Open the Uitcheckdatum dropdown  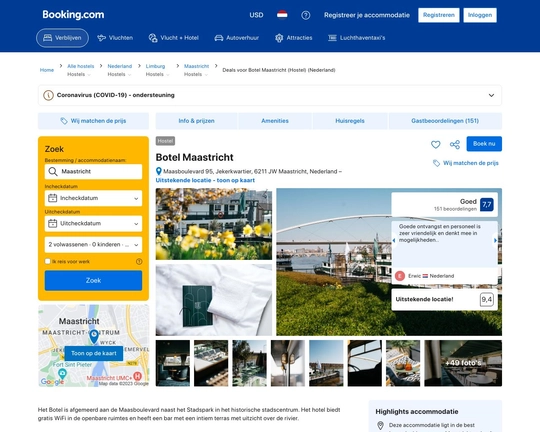tap(93, 224)
